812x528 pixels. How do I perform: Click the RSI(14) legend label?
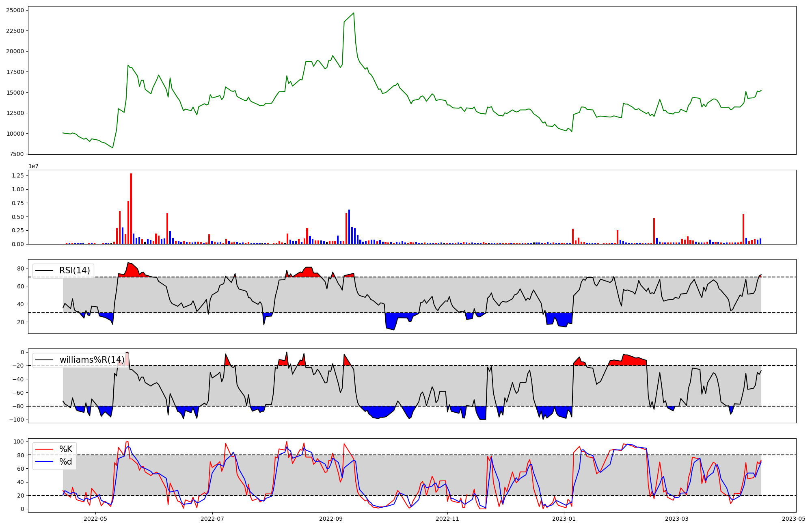click(75, 270)
